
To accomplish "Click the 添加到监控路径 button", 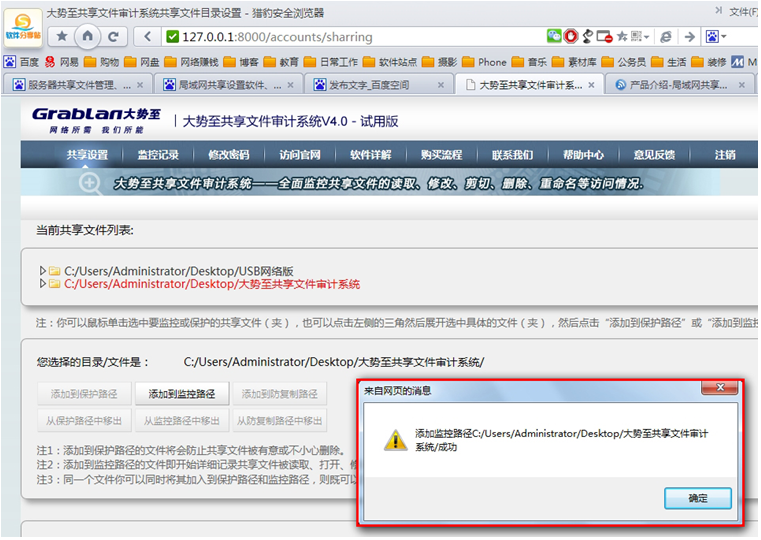I will (182, 394).
